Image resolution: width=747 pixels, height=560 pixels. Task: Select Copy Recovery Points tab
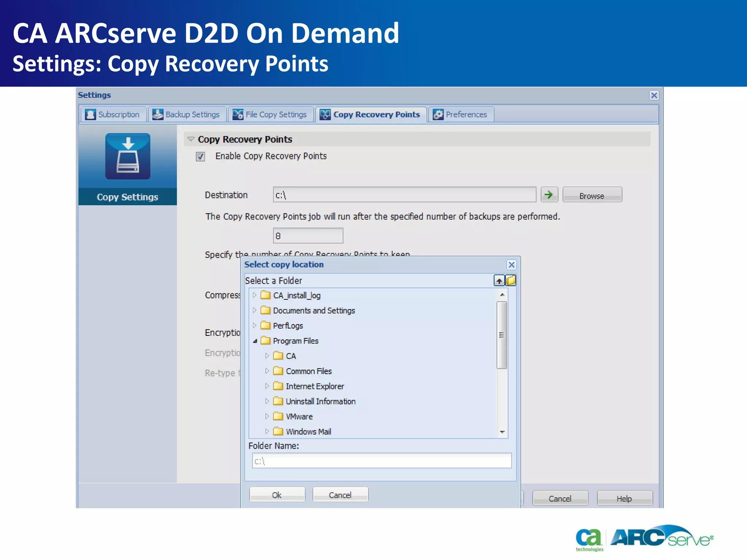coord(371,114)
